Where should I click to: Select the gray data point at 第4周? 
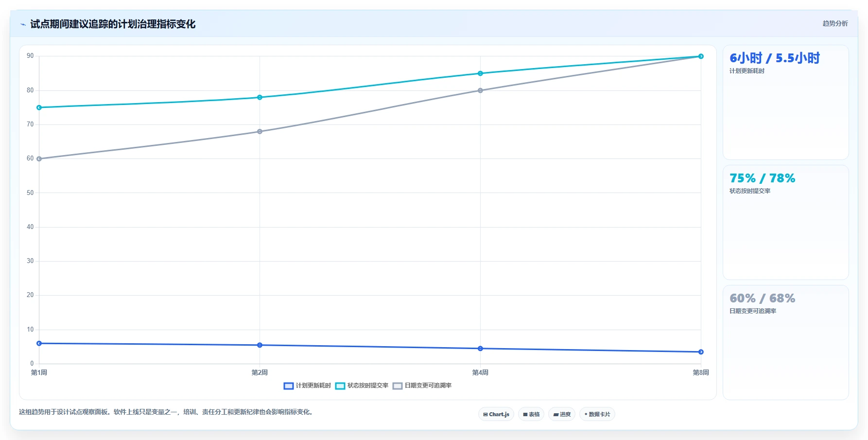click(x=480, y=90)
